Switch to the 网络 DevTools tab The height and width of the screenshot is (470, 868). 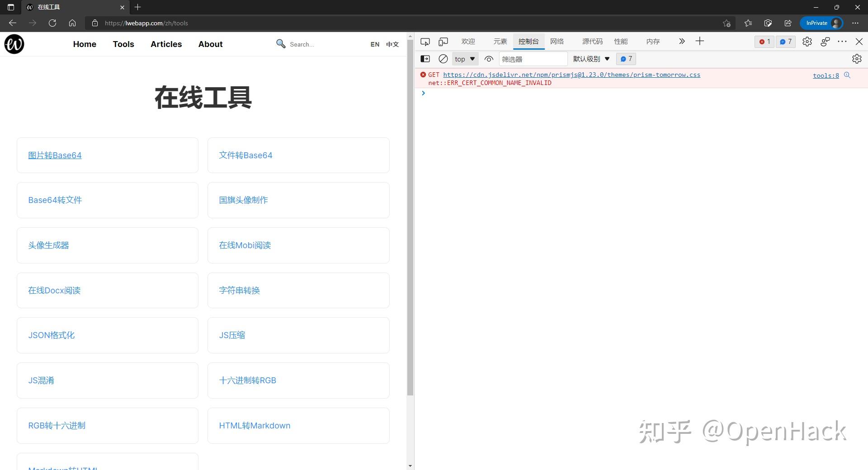pos(557,41)
